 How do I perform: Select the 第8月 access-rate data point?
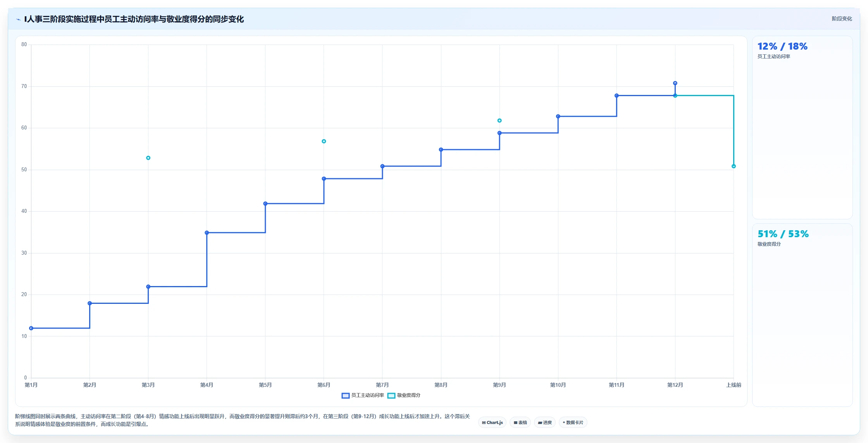pyautogui.click(x=441, y=150)
